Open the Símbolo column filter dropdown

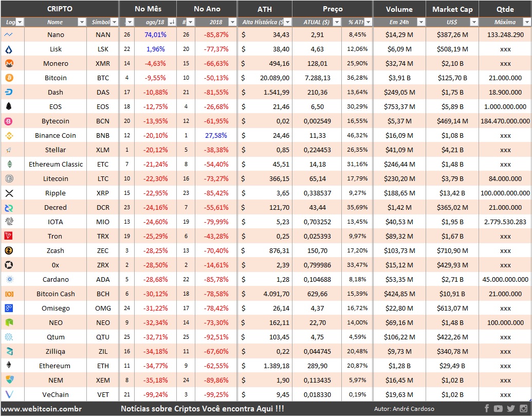point(114,22)
